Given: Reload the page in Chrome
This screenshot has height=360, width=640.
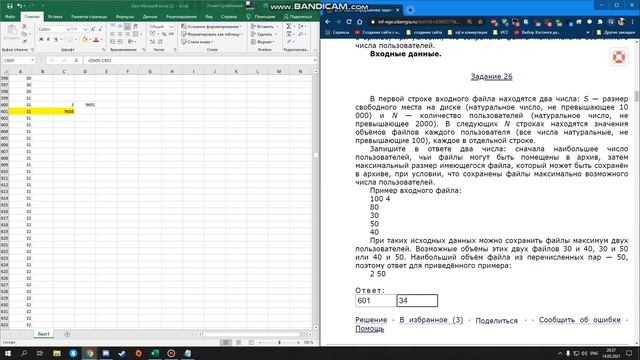Looking at the screenshot, I should [349, 22].
